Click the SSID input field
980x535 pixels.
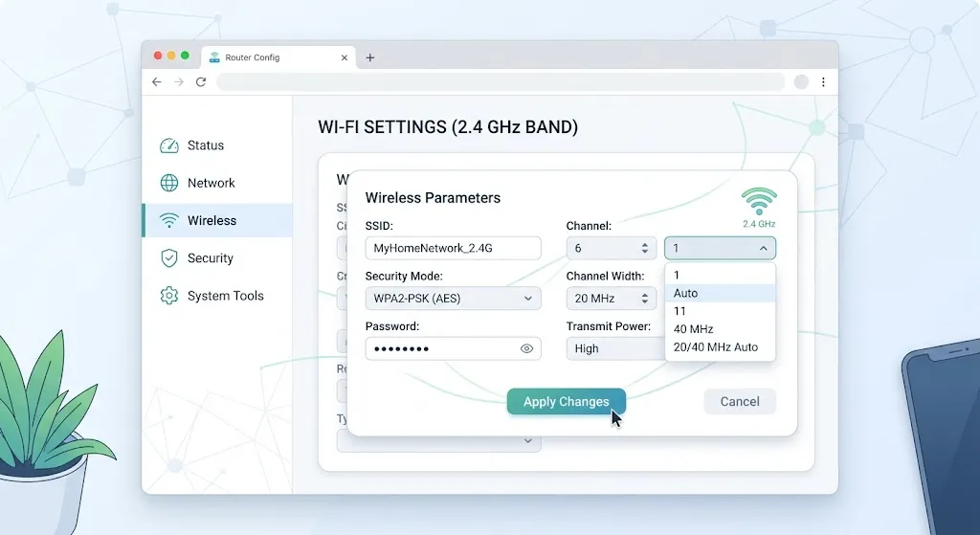click(453, 248)
